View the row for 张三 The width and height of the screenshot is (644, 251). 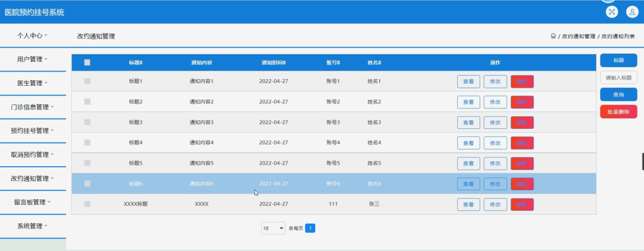tap(468, 204)
